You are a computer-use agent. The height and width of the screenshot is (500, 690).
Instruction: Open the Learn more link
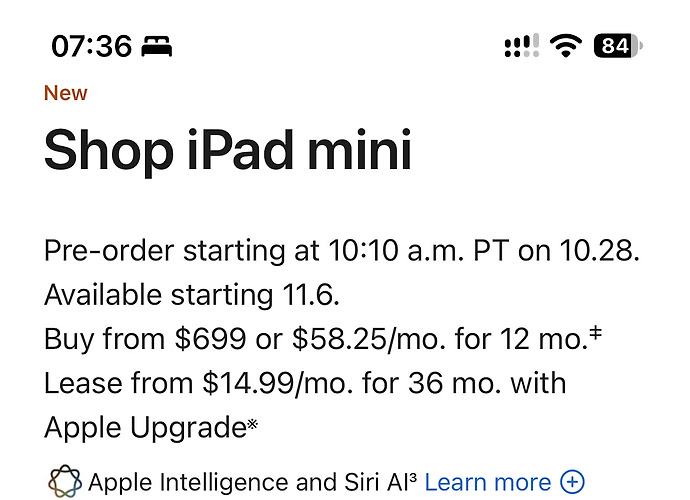(x=488, y=482)
